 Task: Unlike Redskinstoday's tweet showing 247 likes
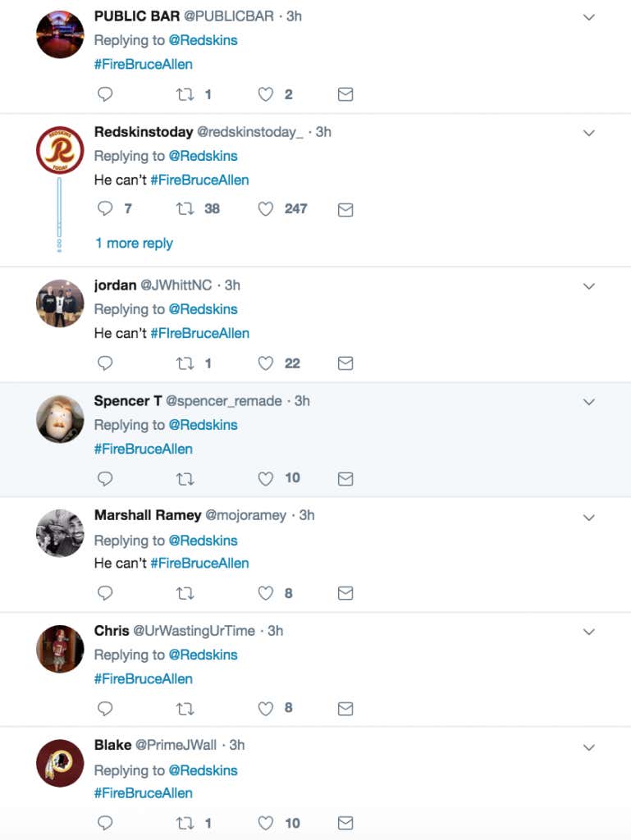(265, 209)
